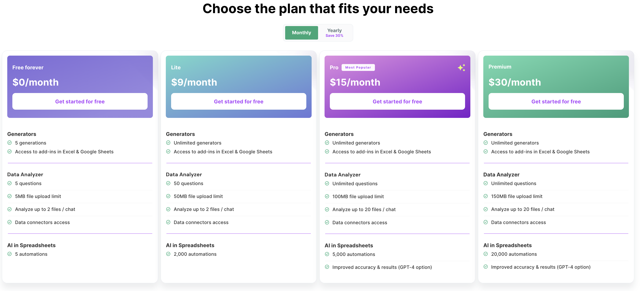Click check icon next to "150MB file upload limit"

pyautogui.click(x=485, y=196)
